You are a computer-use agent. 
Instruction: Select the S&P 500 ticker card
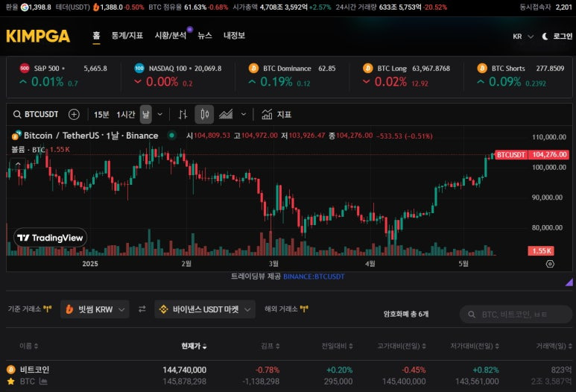pos(63,76)
